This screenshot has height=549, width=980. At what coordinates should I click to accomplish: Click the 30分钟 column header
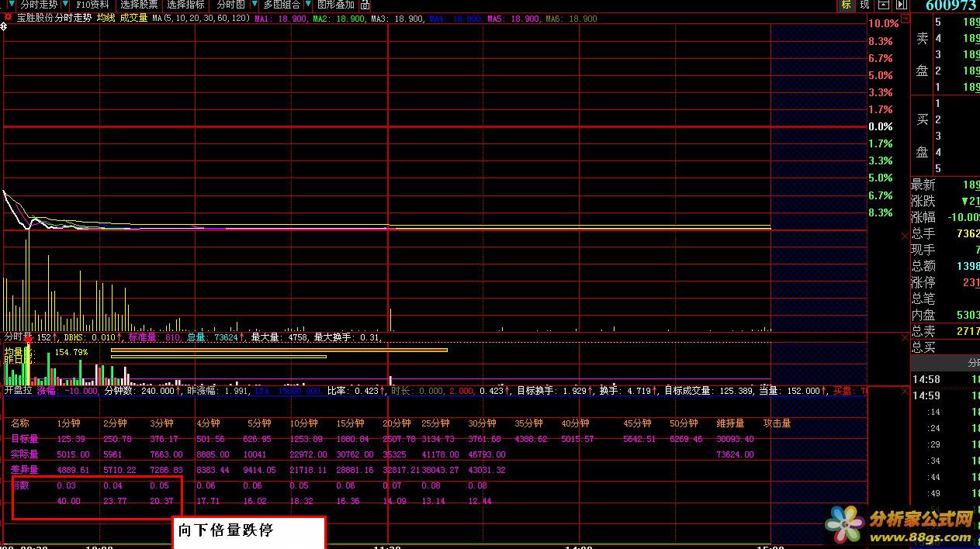(x=482, y=423)
